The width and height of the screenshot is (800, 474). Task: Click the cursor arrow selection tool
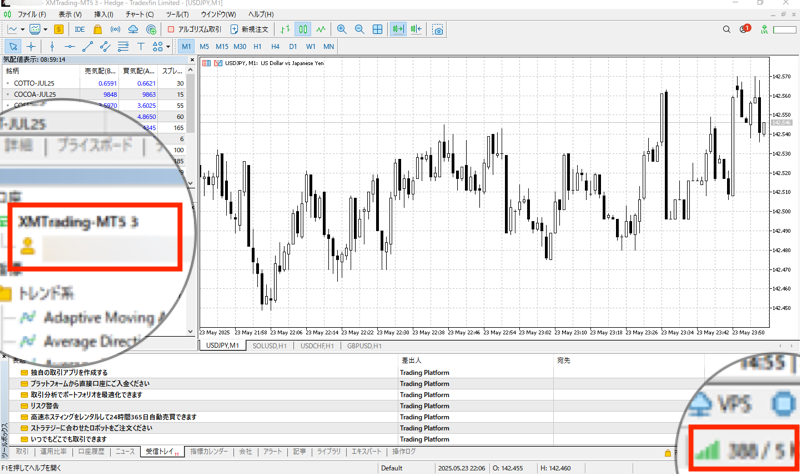(x=13, y=46)
